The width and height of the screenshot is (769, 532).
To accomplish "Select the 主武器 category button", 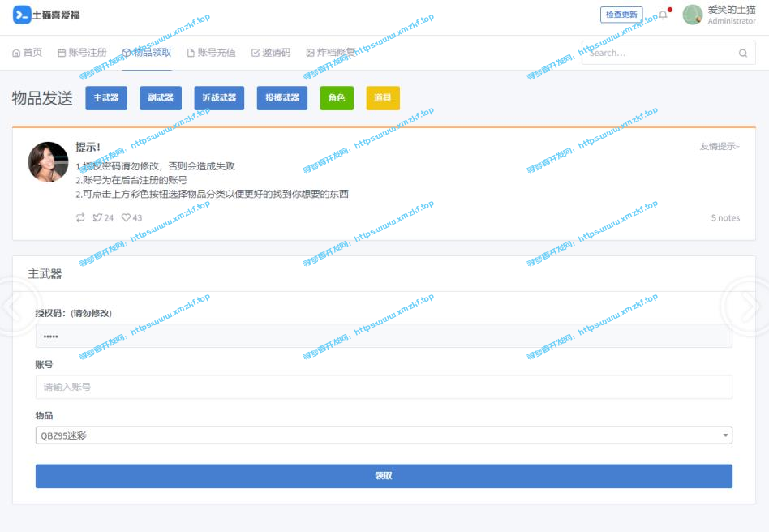I will [x=106, y=98].
